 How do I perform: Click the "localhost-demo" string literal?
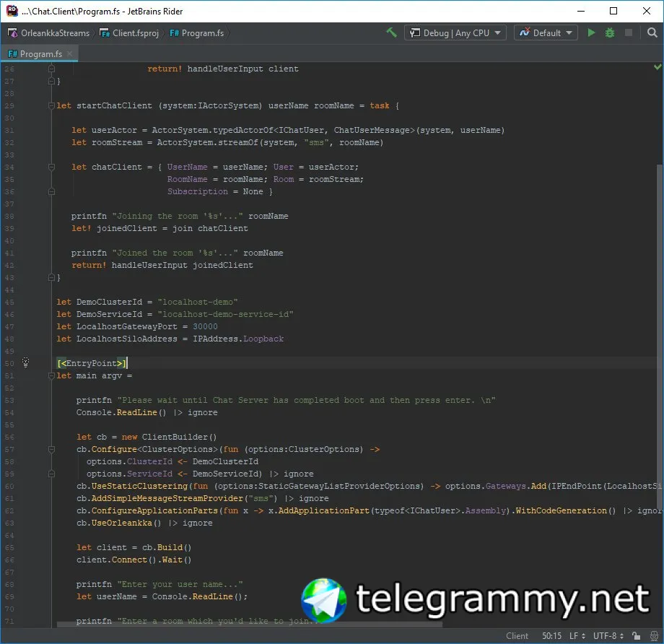[198, 302]
